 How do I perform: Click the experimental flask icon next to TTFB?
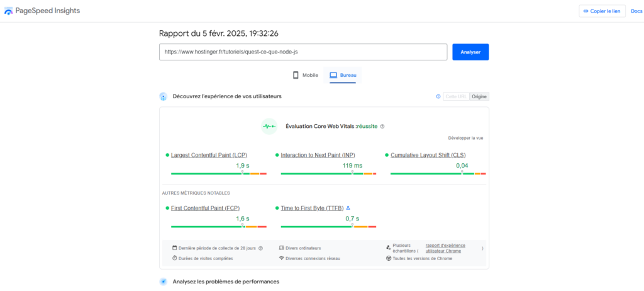(348, 208)
